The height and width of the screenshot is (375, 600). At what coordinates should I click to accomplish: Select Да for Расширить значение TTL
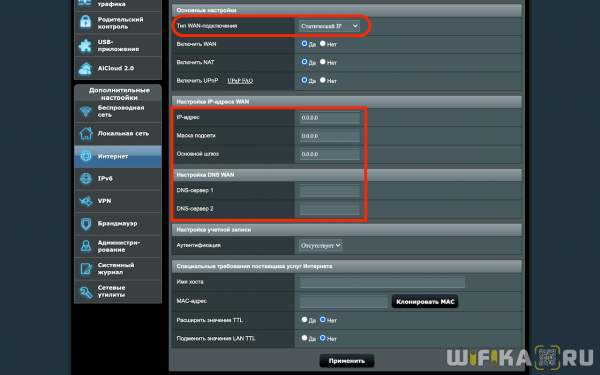(304, 320)
